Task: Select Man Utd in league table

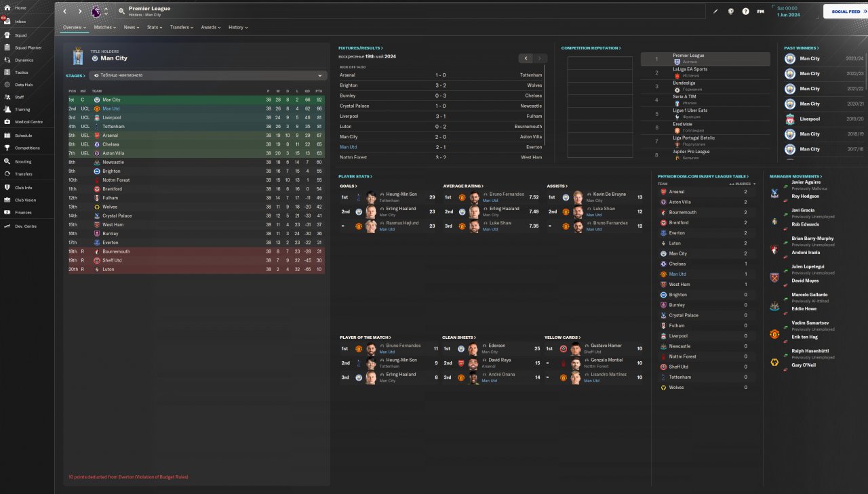Action: (x=195, y=108)
